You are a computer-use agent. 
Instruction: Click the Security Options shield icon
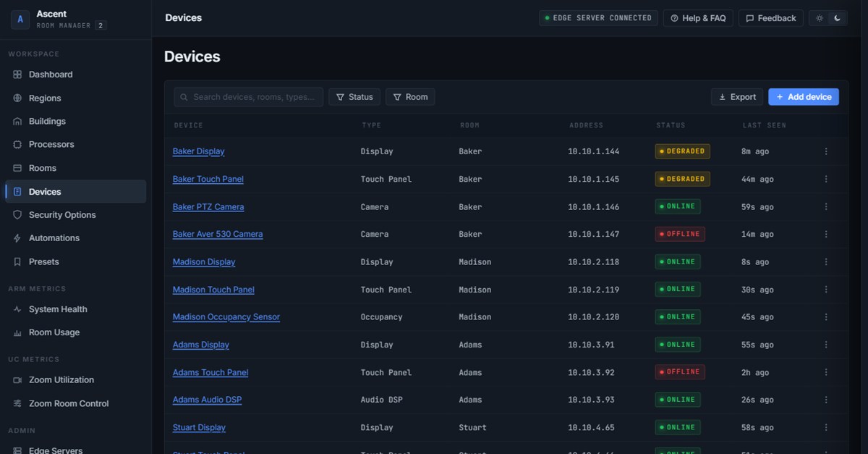tap(17, 215)
